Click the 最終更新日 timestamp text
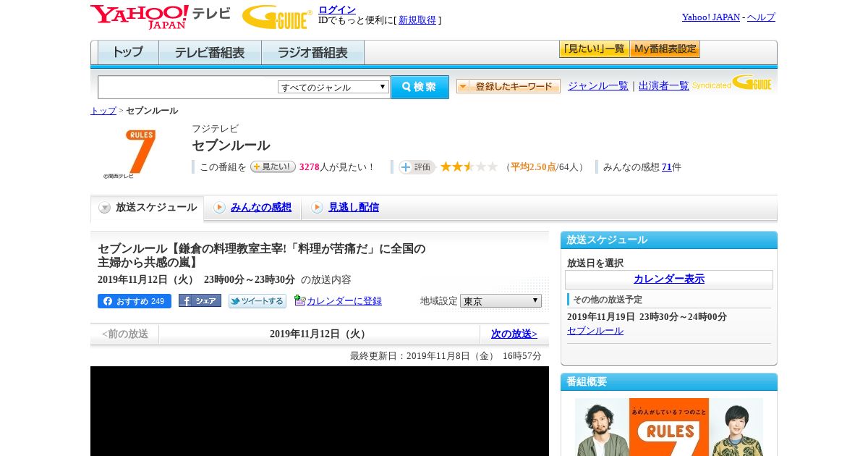868x456 pixels. pos(446,356)
